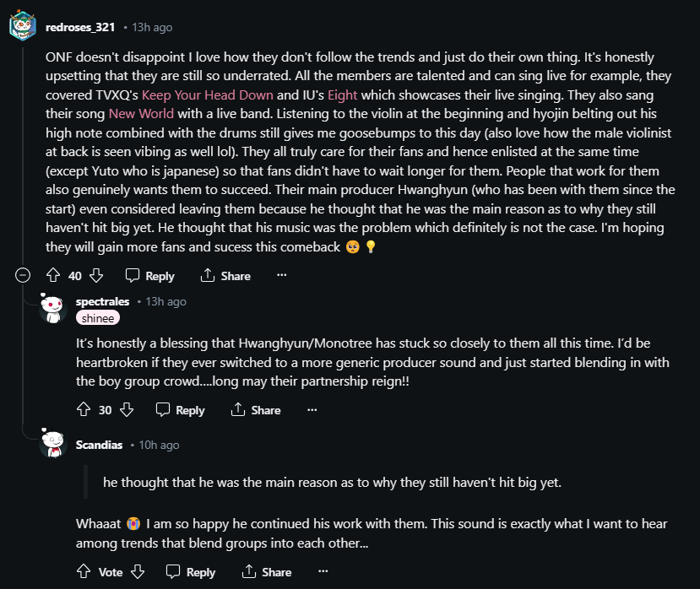Upvote the redroses_321 comment
This screenshot has height=589, width=700.
pyautogui.click(x=53, y=275)
